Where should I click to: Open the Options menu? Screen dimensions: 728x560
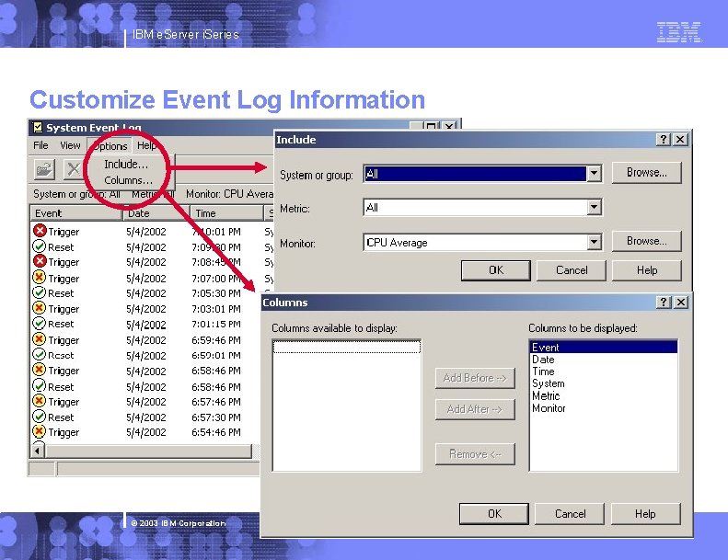point(110,145)
